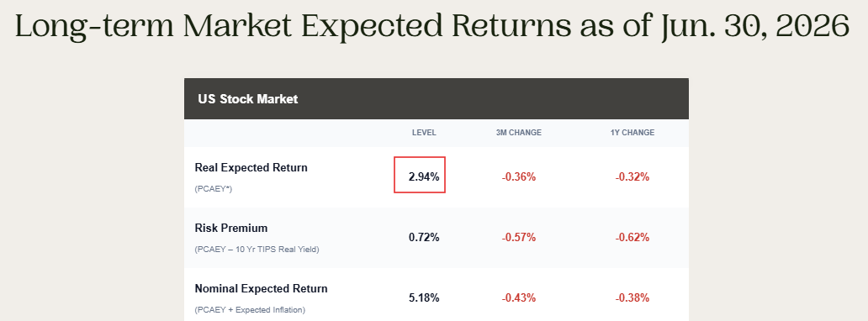Click the 5.18% nominal return level
868x321 pixels.
[x=424, y=297]
